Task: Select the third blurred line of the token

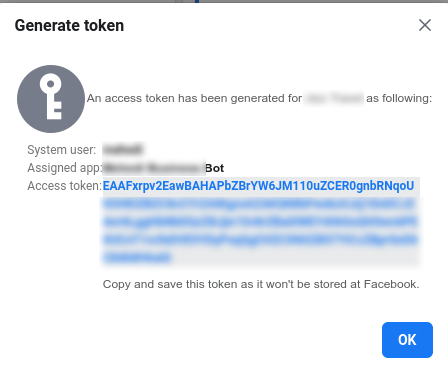Action: [260, 222]
